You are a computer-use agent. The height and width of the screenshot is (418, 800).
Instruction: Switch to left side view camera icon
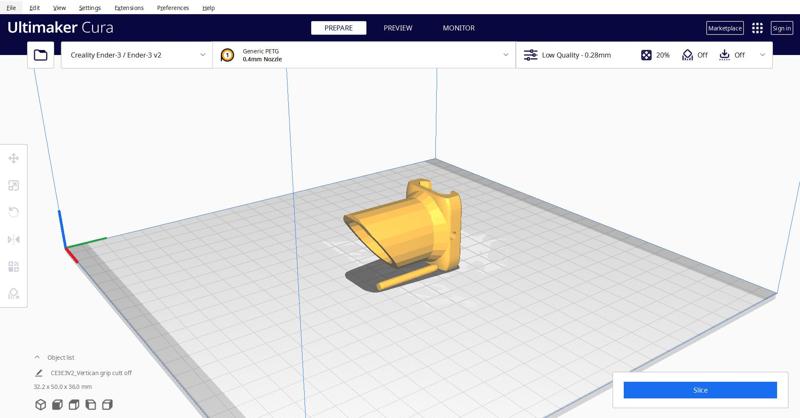91,405
